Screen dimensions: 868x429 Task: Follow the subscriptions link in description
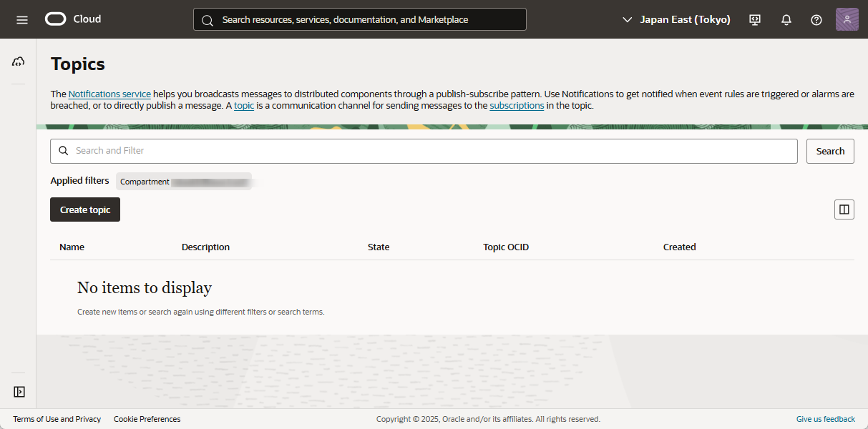click(517, 105)
